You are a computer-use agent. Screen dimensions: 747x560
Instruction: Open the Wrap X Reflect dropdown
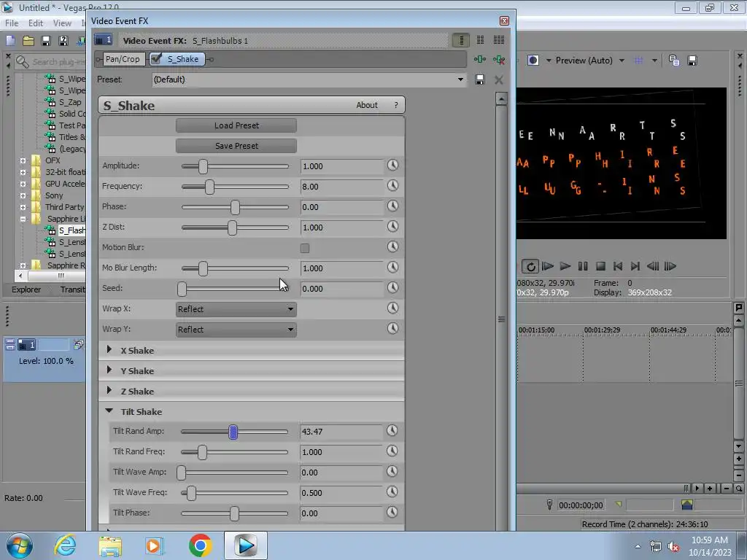click(236, 309)
